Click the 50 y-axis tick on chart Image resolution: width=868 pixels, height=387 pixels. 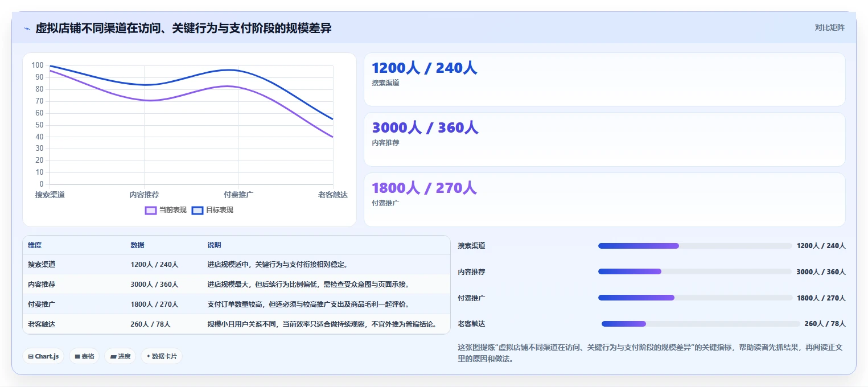[x=39, y=125]
